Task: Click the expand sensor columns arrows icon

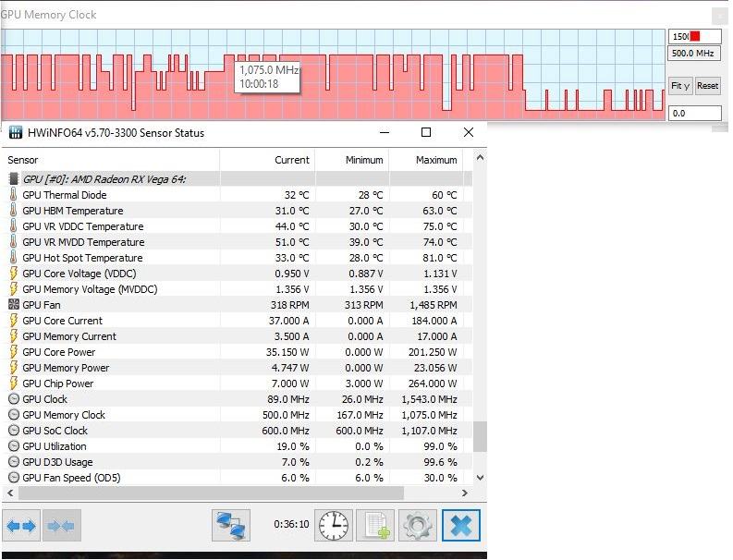Action: [21, 526]
